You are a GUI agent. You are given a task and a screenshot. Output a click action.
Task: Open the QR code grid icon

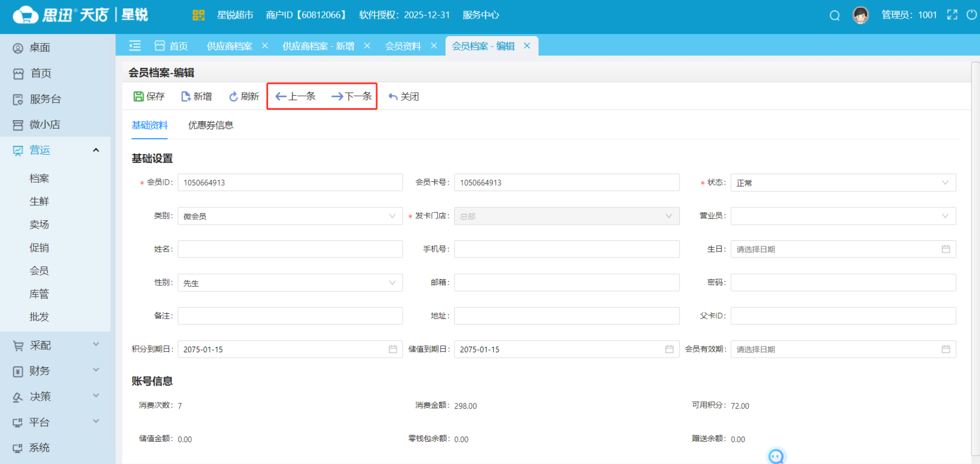coord(198,15)
